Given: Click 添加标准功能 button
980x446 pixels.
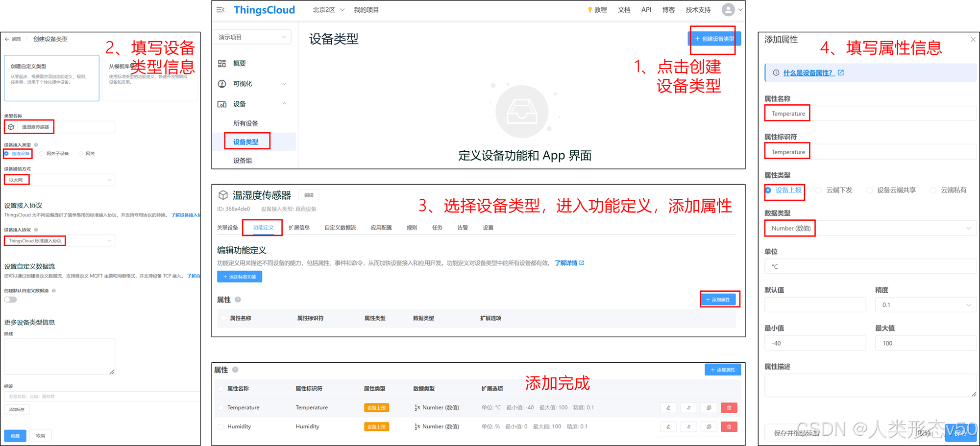Looking at the screenshot, I should point(240,277).
